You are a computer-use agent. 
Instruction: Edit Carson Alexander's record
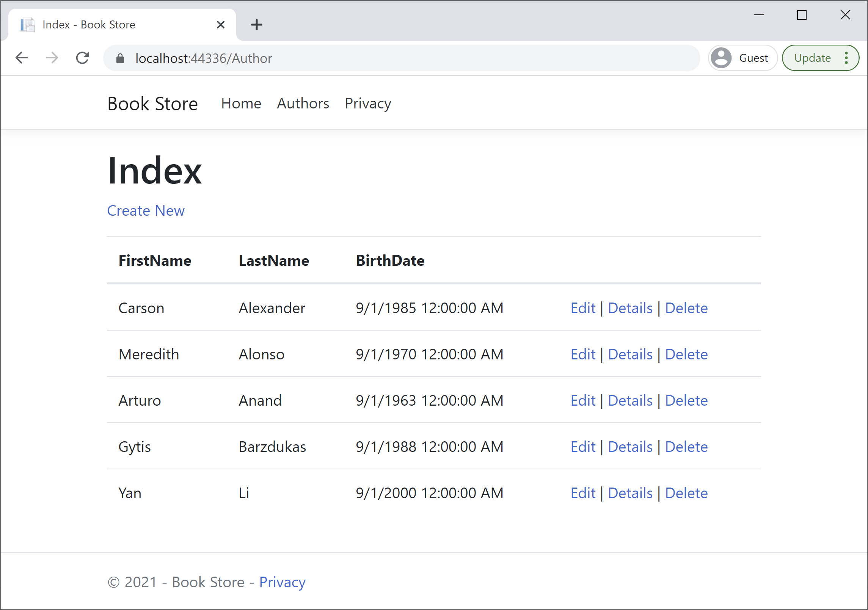coord(583,308)
